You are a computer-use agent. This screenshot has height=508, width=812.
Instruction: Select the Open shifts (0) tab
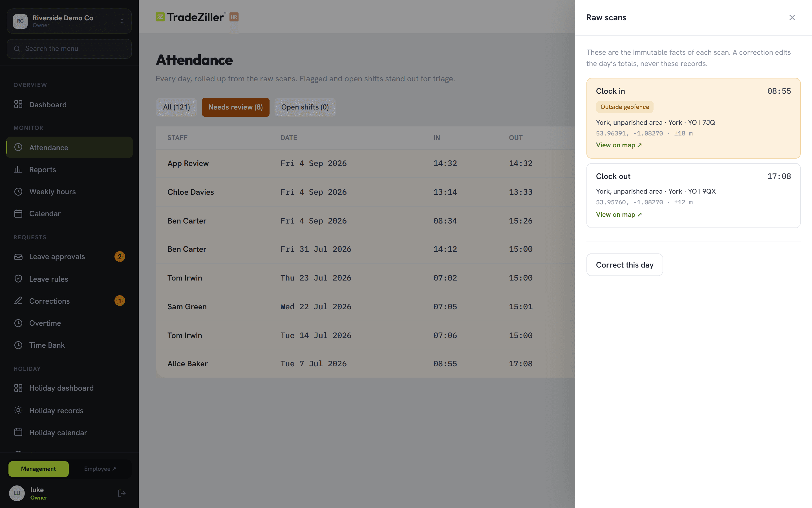point(305,107)
